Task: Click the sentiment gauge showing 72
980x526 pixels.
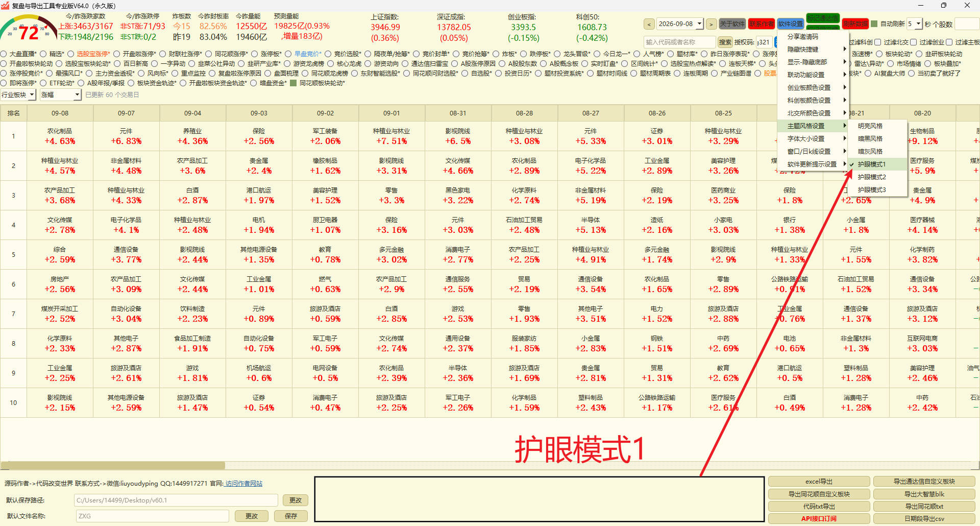Action: click(29, 30)
